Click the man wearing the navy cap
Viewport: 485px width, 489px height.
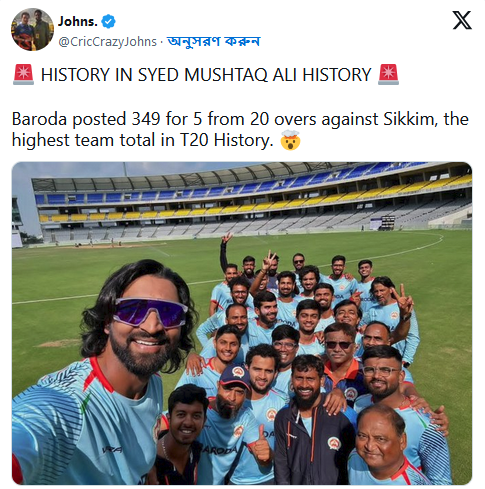(232, 413)
